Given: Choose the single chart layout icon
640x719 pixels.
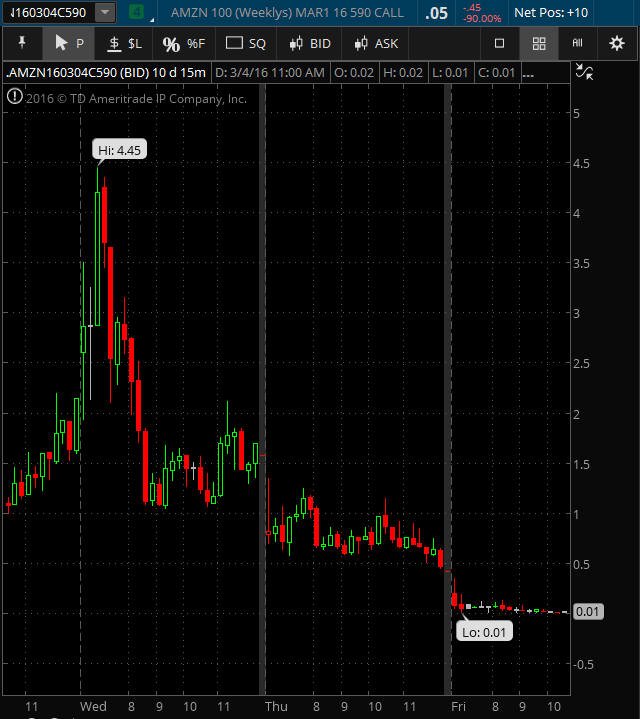Looking at the screenshot, I should (500, 44).
